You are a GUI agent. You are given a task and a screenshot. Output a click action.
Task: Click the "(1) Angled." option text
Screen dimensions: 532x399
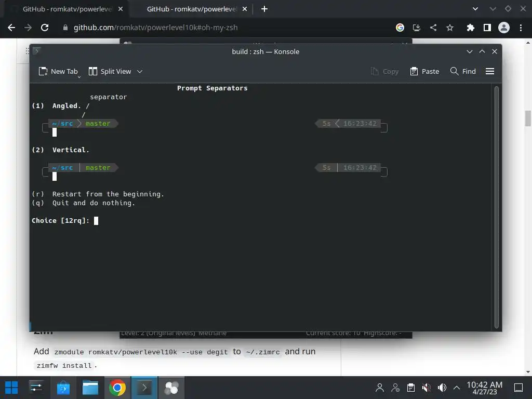pyautogui.click(x=56, y=106)
